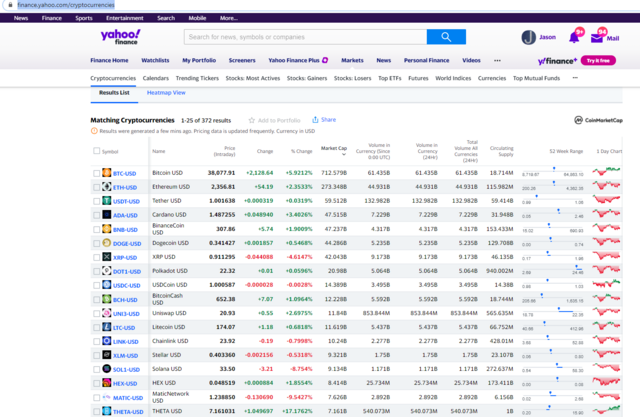Screen dimensions: 640x417
Task: Open the Markets menu
Action: click(352, 60)
